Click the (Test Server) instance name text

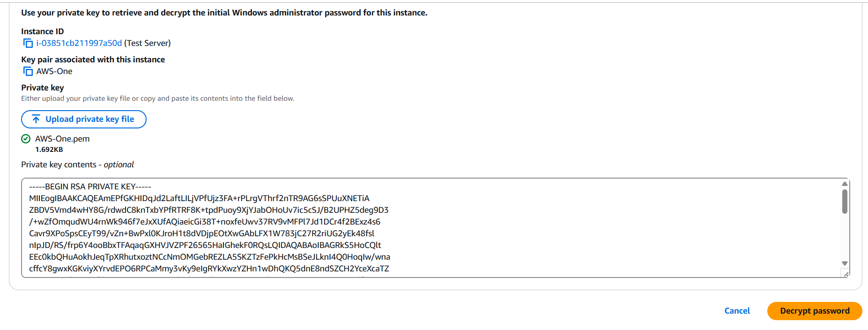click(147, 43)
